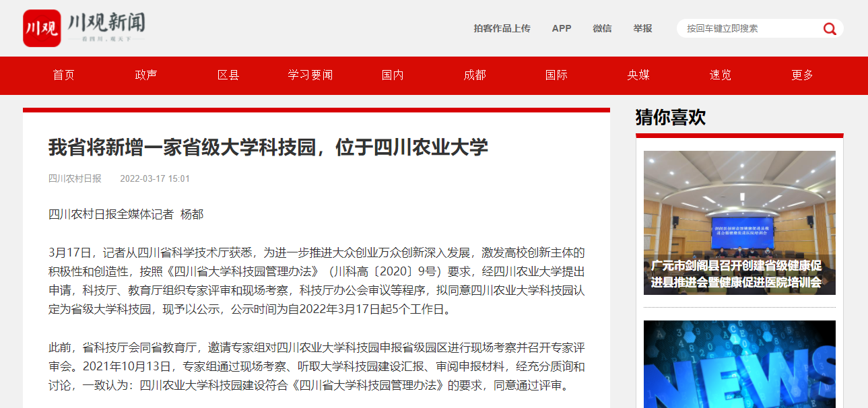Open 成都 news section
Image resolution: width=868 pixels, height=408 pixels.
pos(475,75)
